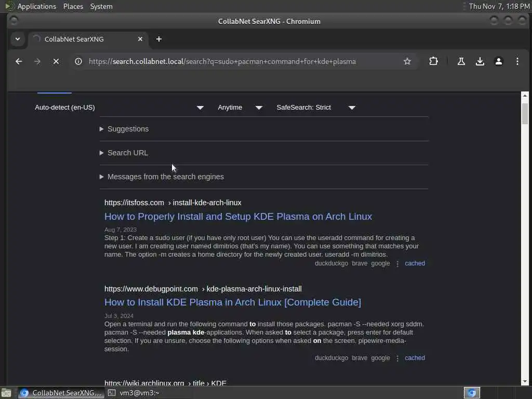The image size is (532, 399).
Task: Bookmark this page with star icon
Action: (x=407, y=61)
